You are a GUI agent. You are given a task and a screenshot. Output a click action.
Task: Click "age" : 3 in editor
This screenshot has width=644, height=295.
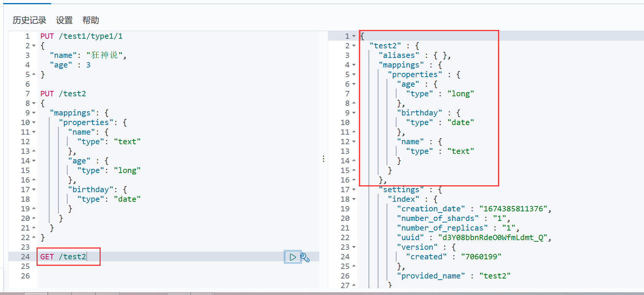(x=70, y=65)
